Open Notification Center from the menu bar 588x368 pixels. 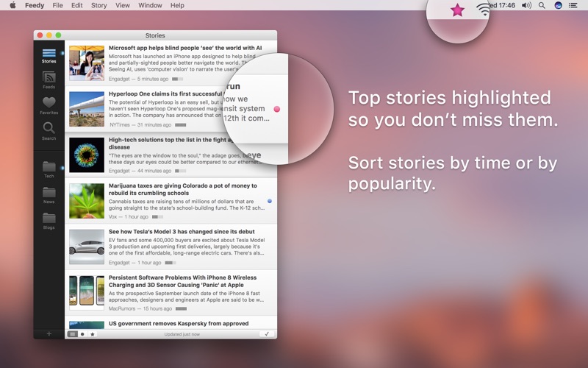tap(573, 5)
